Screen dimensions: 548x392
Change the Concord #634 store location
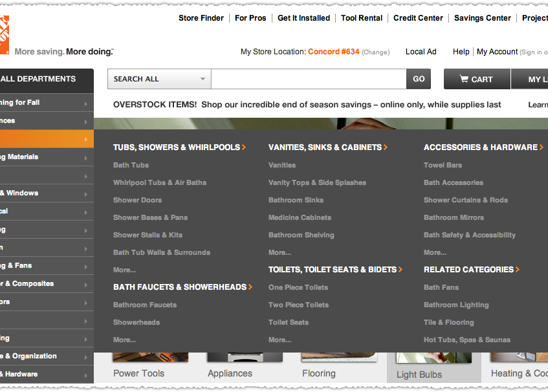(x=375, y=52)
